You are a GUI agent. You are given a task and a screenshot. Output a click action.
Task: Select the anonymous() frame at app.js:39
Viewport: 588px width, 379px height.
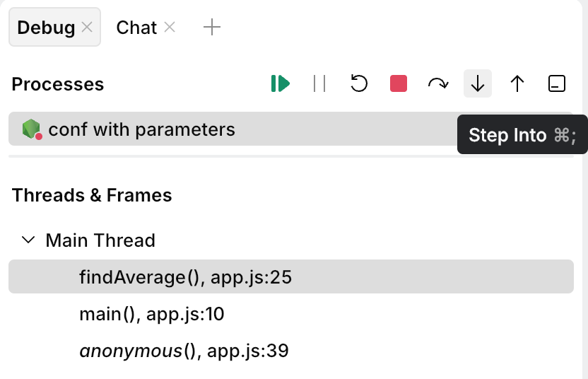click(184, 351)
